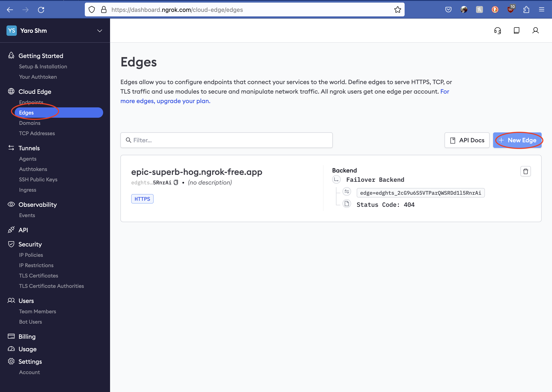This screenshot has height=392, width=552.
Task: Click the New Edge button
Action: coord(517,140)
